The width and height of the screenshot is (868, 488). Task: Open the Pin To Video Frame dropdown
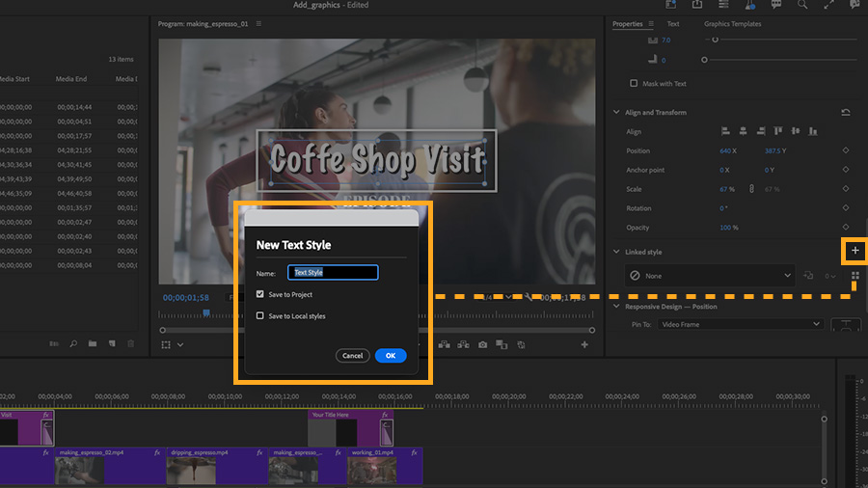741,324
